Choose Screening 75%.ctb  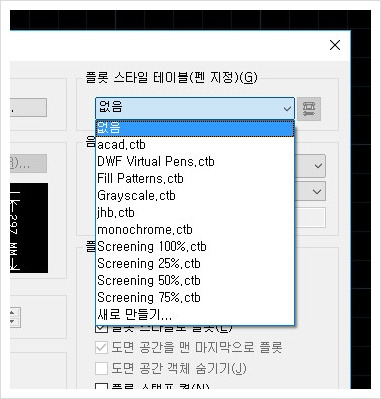(195, 298)
